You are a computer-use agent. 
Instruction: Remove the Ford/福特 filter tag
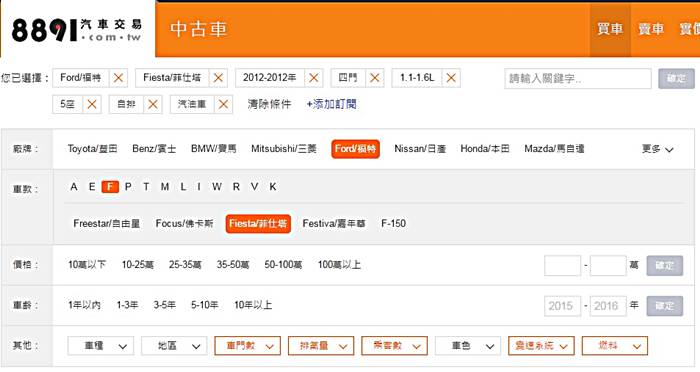click(118, 78)
